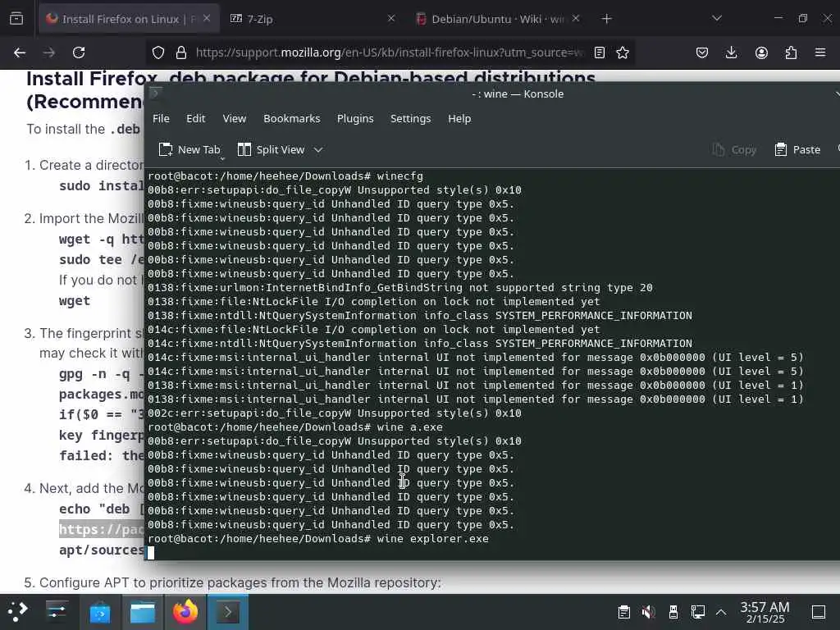Open the Konsole Edit menu
Screen dimensions: 840x630
195,118
